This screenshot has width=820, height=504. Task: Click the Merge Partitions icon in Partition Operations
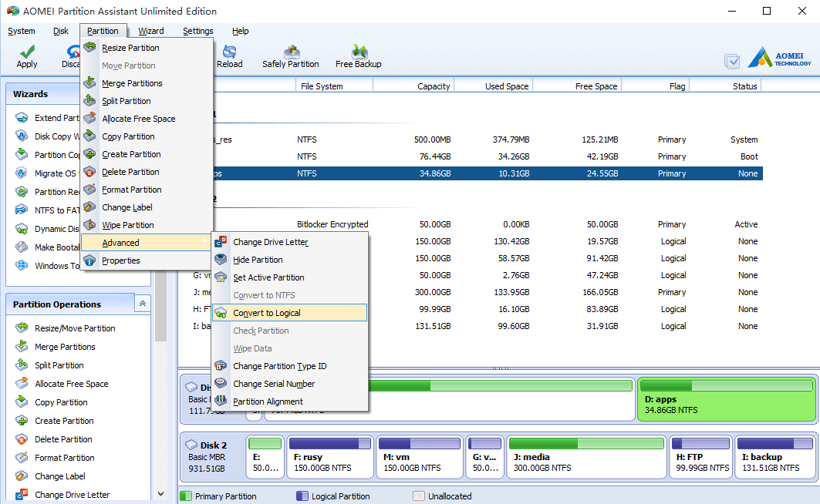click(22, 346)
